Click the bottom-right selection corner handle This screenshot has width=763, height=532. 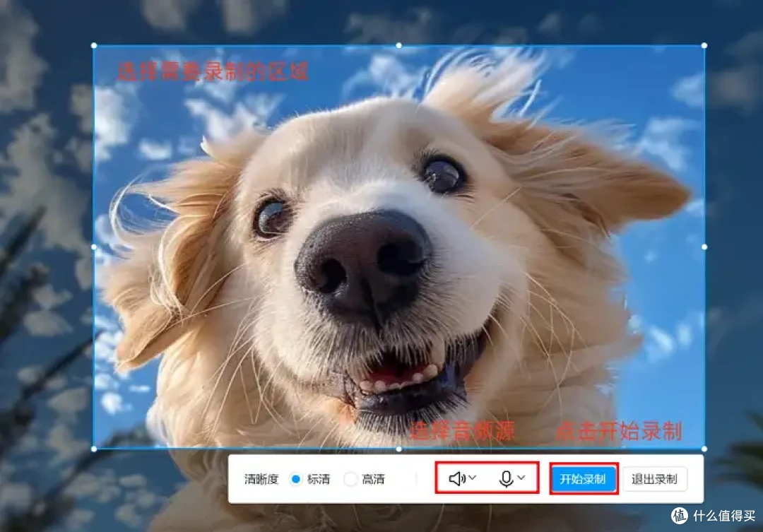704,449
